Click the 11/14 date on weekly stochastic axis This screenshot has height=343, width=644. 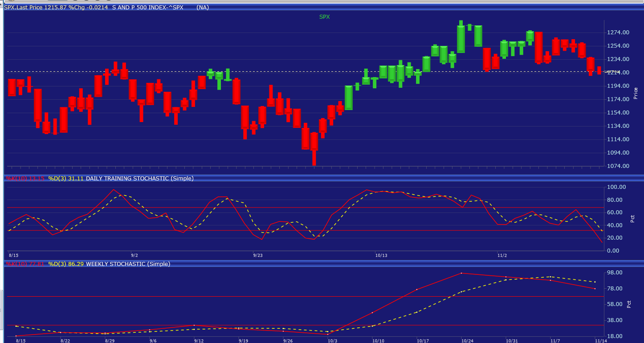[601, 341]
